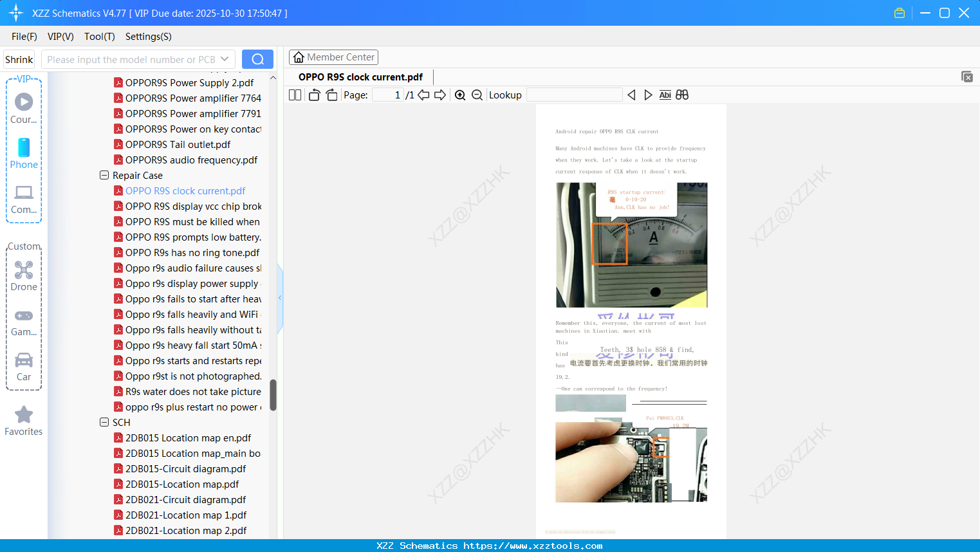980x552 pixels.
Task: Open 2DB021-Location map 2.pdf
Action: (186, 531)
